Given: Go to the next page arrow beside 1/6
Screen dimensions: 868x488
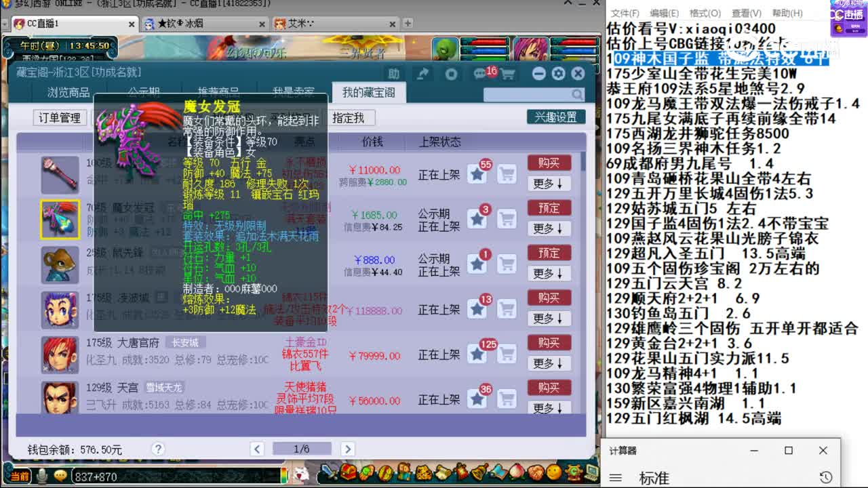Looking at the screenshot, I should tap(347, 449).
